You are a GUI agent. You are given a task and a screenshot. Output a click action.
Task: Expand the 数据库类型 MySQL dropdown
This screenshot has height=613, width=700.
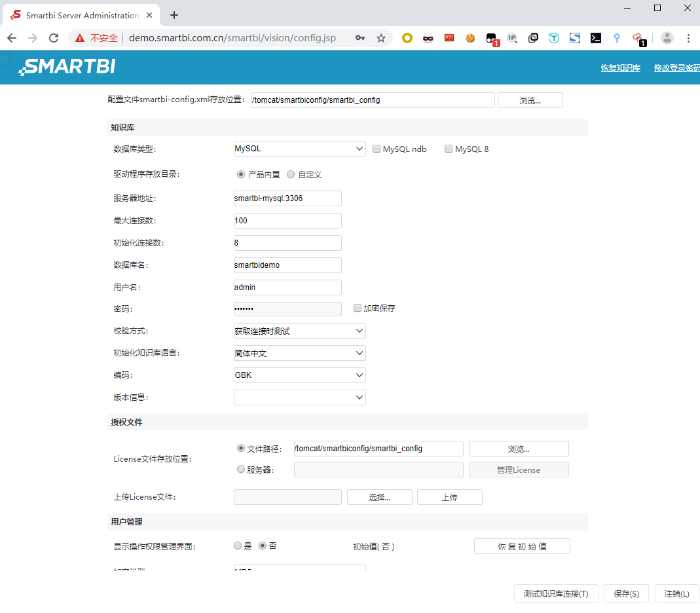[x=299, y=149]
